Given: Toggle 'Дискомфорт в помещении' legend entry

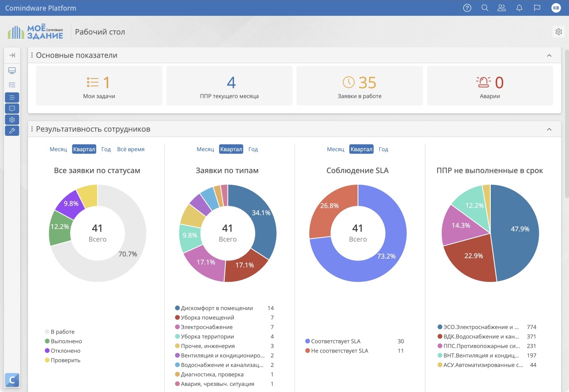Looking at the screenshot, I should 216,308.
